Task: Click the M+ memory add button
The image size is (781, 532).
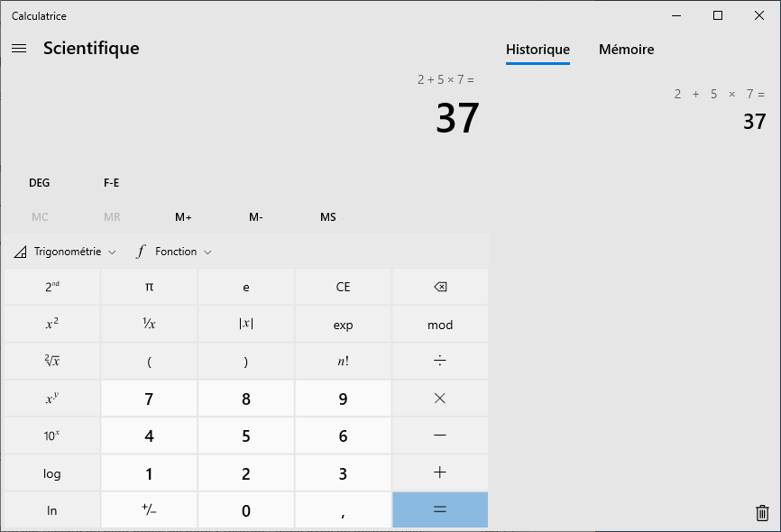Action: coord(183,217)
